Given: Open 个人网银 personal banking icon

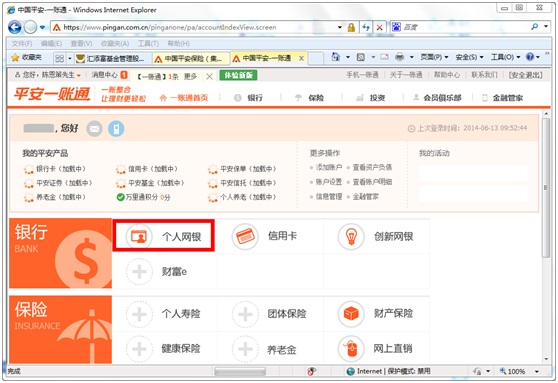Looking at the screenshot, I should [x=139, y=236].
